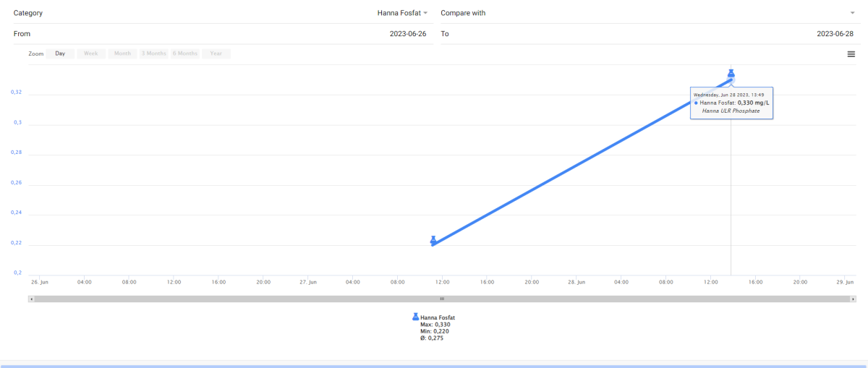The image size is (868, 368).
Task: Click the 0,26 y-axis label
Action: 16,182
